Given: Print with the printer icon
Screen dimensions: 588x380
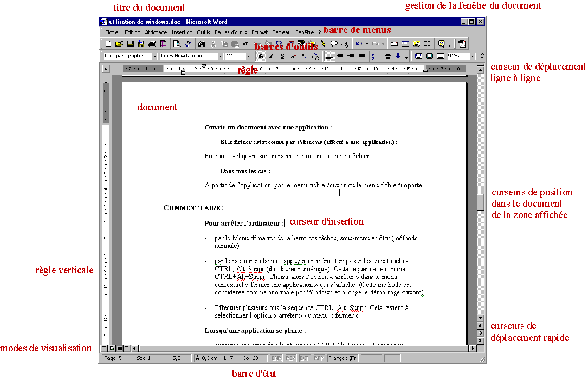Looking at the screenshot, I should pyautogui.click(x=152, y=44).
